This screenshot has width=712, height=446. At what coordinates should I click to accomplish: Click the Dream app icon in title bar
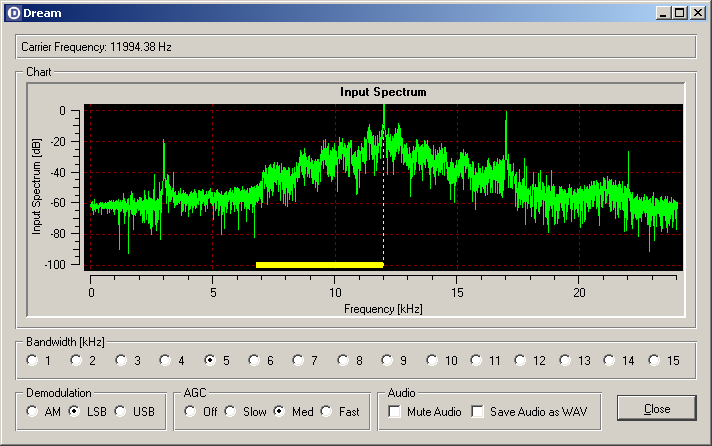click(13, 13)
